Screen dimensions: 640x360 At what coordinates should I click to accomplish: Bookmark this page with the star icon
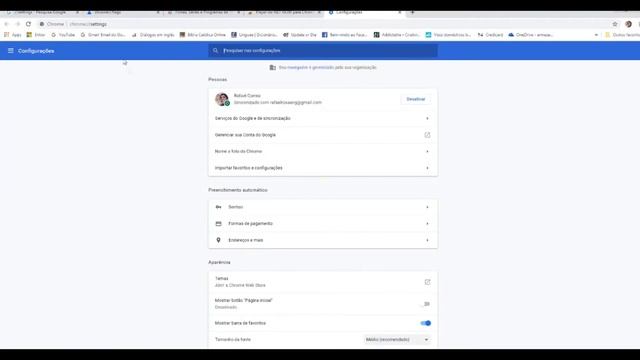615,24
